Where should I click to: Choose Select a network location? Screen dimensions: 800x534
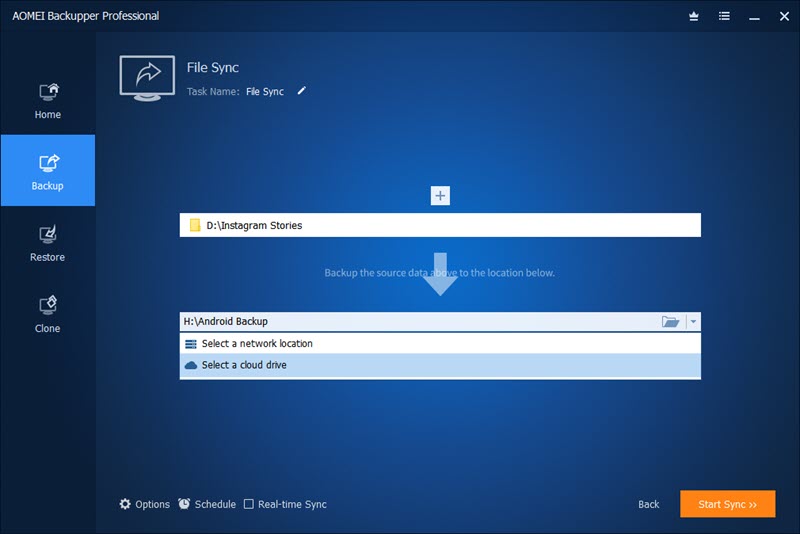pos(440,344)
